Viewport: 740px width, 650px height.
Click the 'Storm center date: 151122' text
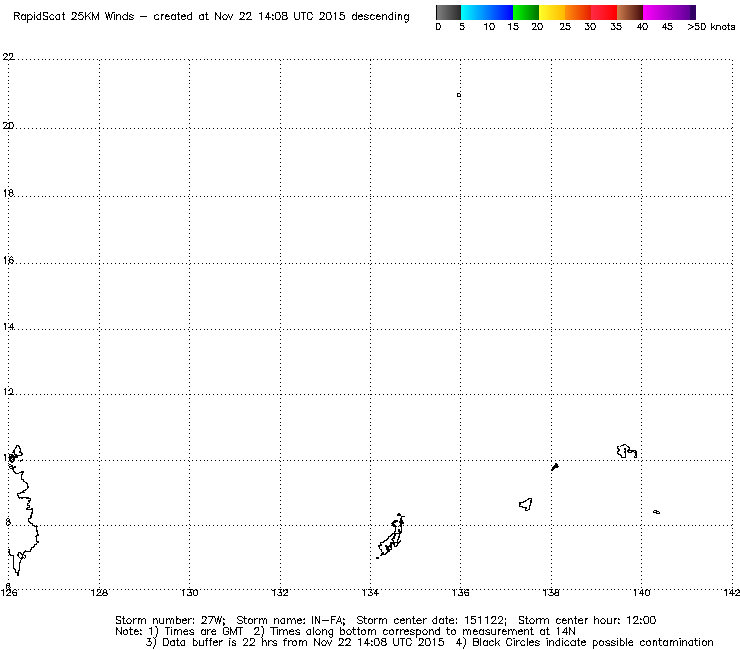[x=431, y=620]
